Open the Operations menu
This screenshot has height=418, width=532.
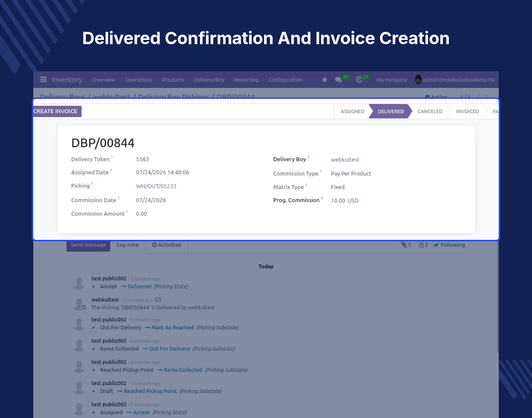138,80
